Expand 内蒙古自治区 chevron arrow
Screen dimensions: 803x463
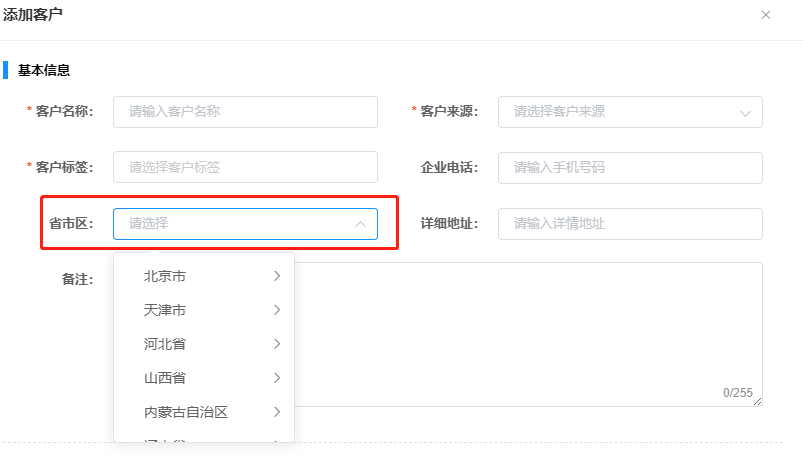(x=277, y=412)
